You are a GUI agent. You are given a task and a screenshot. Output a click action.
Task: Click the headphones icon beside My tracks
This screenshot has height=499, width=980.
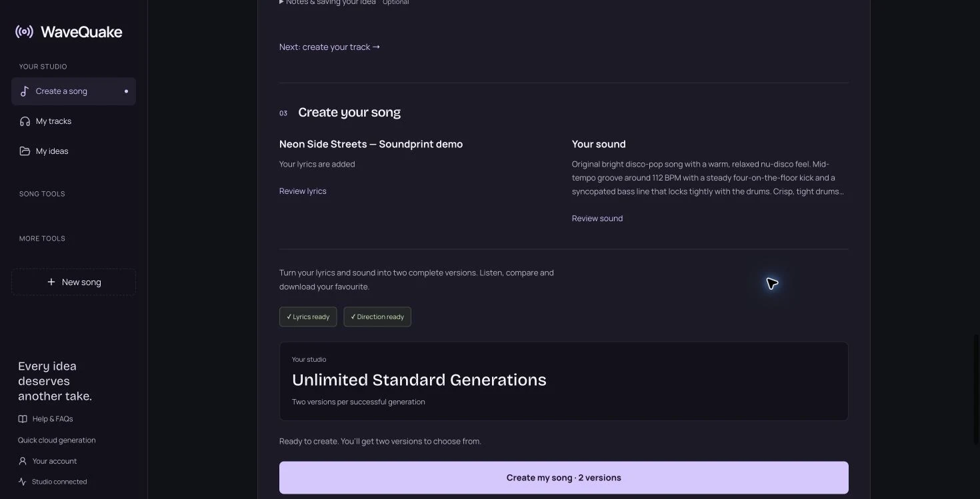(x=25, y=121)
